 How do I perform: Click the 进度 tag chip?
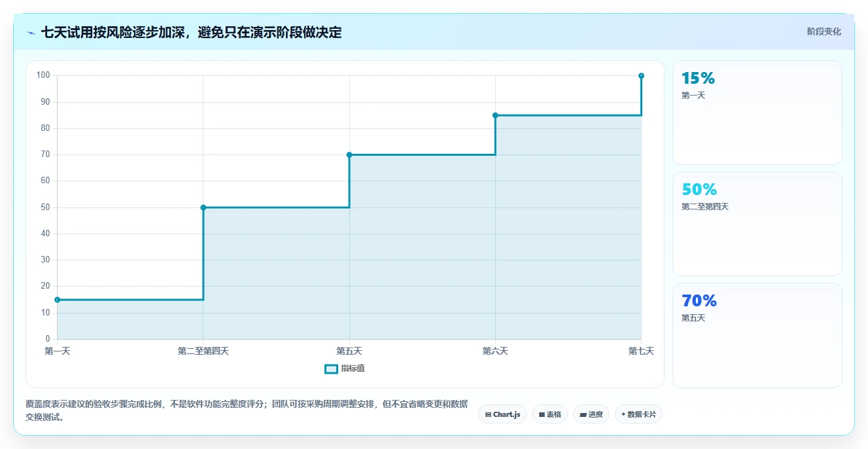click(x=591, y=414)
